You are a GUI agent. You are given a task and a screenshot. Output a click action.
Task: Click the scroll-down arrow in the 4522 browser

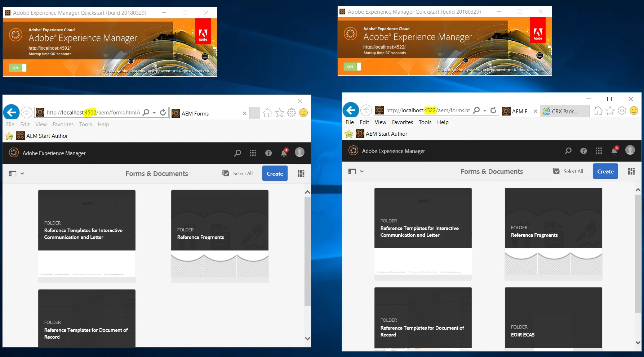tap(638, 342)
